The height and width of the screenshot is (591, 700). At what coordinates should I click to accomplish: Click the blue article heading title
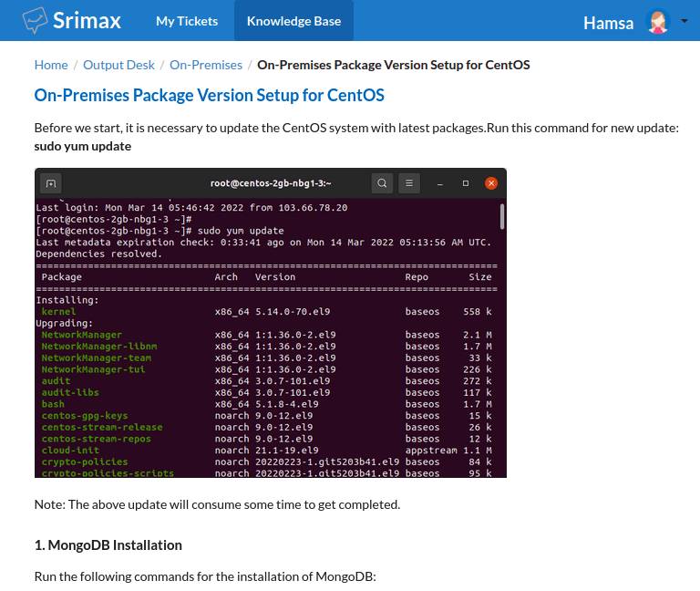[209, 95]
